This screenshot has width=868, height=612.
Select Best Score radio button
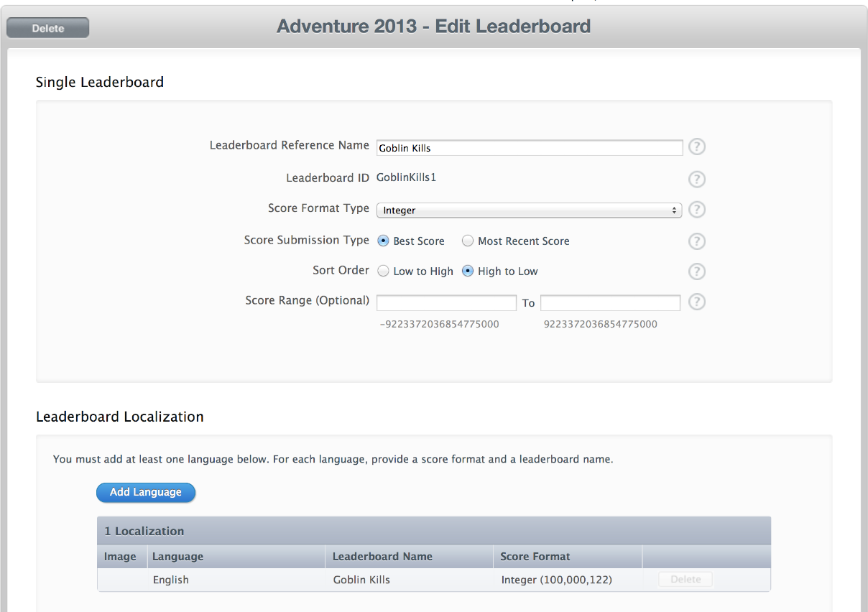tap(384, 241)
